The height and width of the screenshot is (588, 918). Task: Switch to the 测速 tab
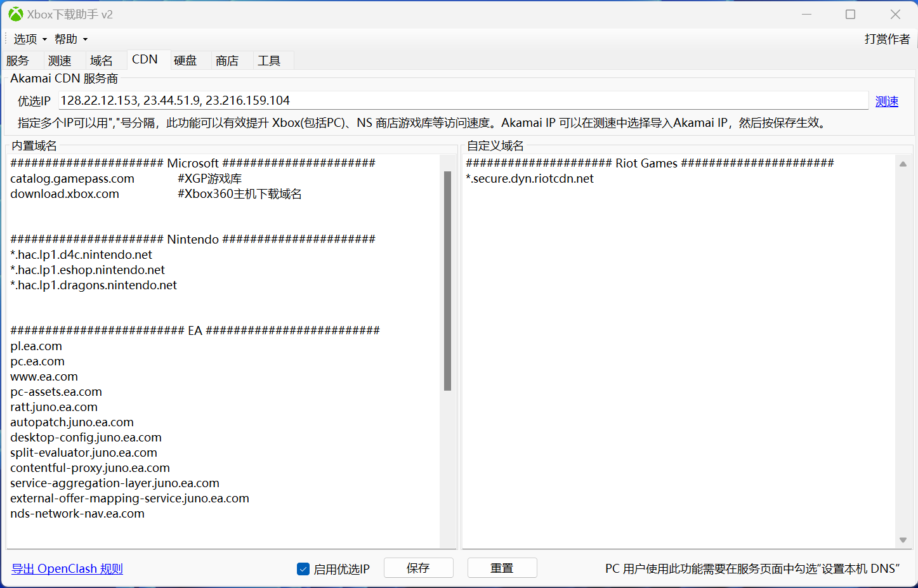61,60
